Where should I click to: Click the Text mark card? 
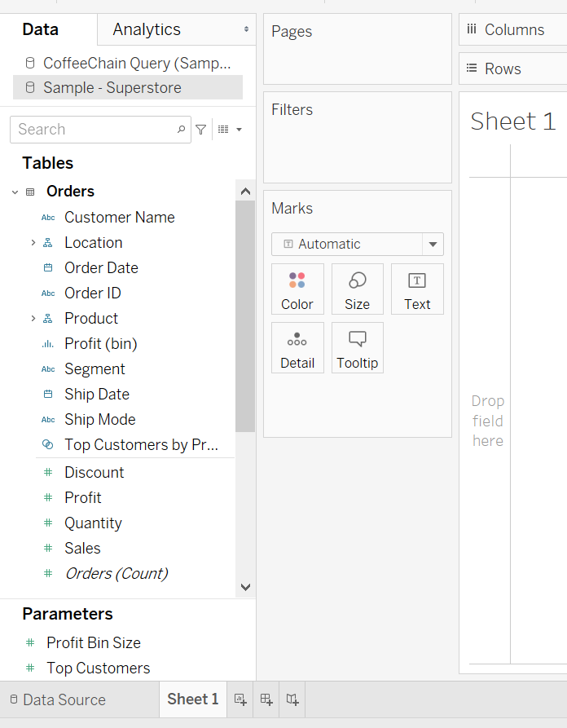tap(417, 289)
